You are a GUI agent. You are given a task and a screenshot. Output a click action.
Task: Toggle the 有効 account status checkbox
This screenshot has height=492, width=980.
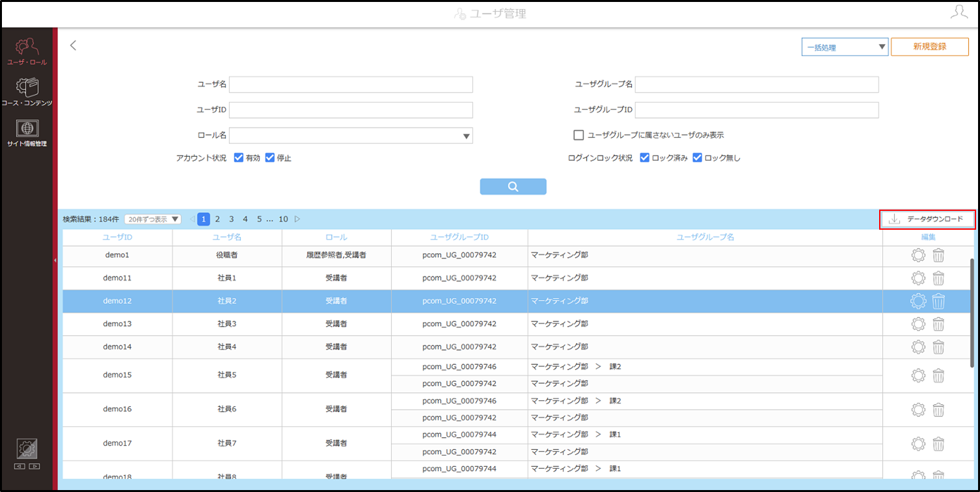[x=238, y=157]
